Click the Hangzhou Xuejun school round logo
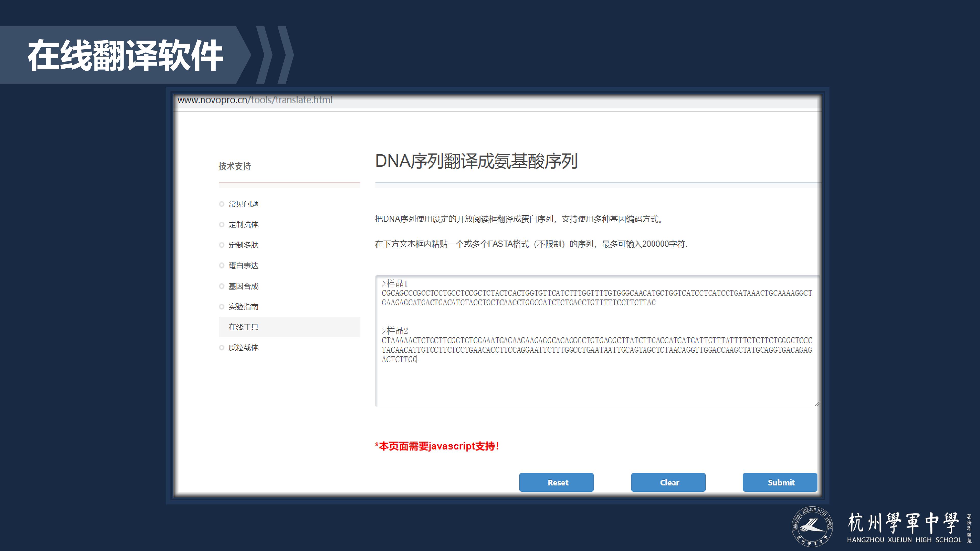 coord(812,526)
